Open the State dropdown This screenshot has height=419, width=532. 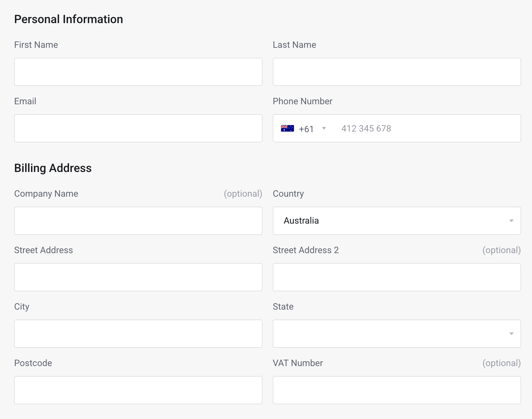[x=397, y=334]
